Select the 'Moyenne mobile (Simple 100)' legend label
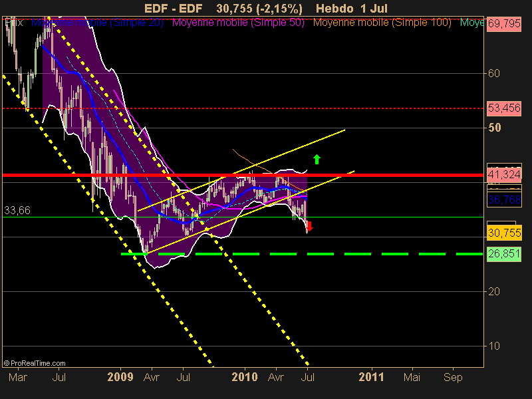Image resolution: width=532 pixels, height=399 pixels. pyautogui.click(x=382, y=23)
